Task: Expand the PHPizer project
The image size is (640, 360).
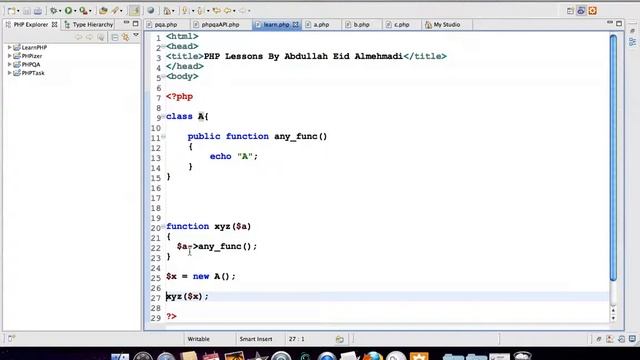Action: click(9, 56)
